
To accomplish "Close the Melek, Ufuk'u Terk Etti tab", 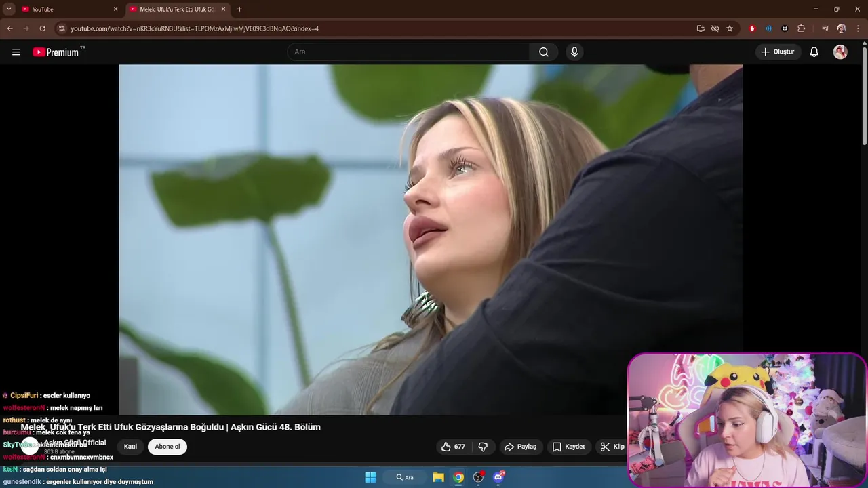I will [x=223, y=9].
